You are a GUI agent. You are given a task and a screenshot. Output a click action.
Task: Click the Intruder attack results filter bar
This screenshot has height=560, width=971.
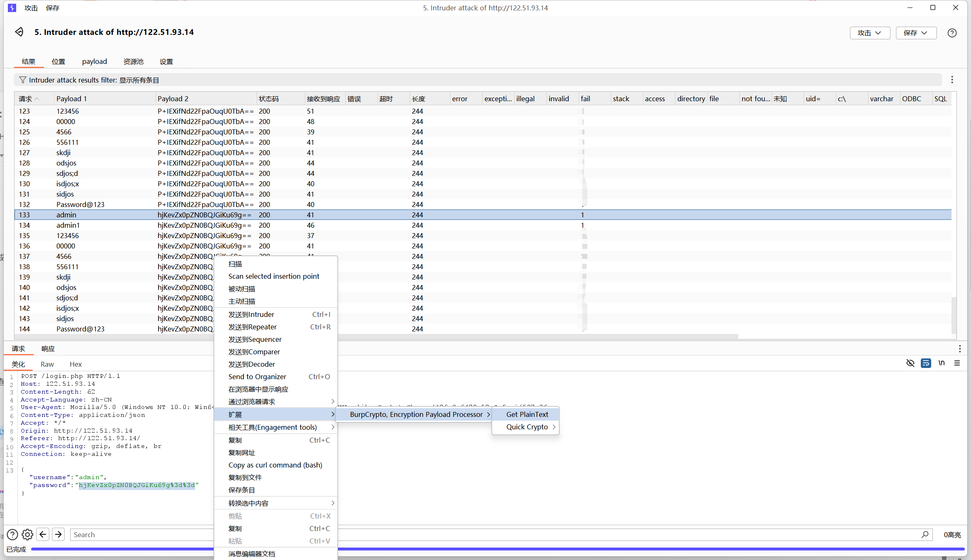pos(478,80)
